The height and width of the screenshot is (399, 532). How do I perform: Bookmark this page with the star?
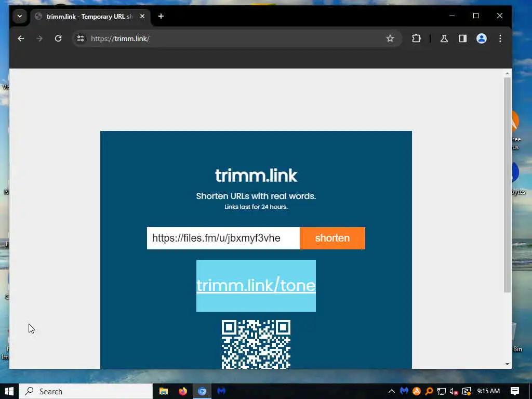pos(390,38)
